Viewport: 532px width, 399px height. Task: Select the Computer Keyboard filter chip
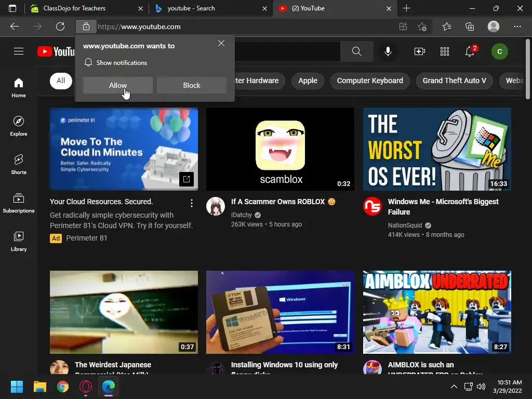pyautogui.click(x=370, y=81)
